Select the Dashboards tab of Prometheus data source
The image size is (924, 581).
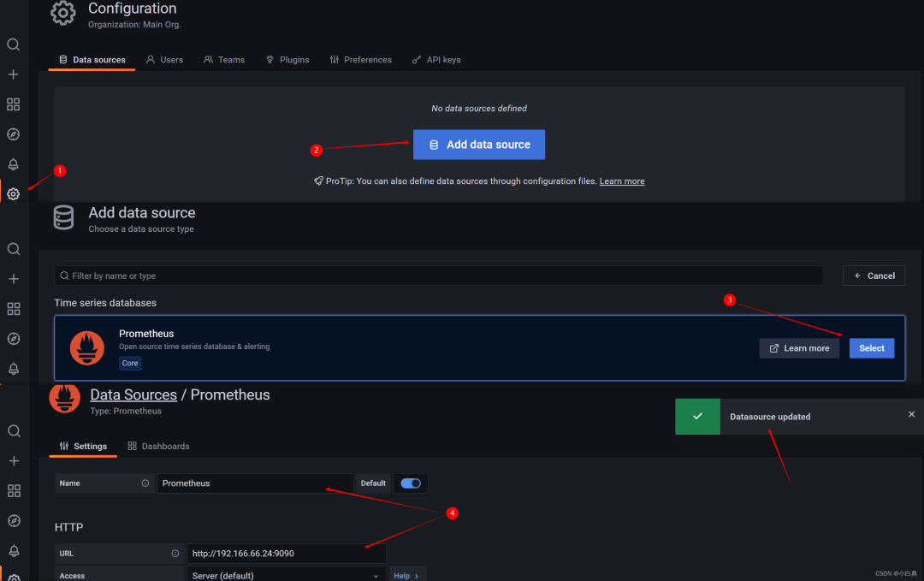tap(158, 446)
